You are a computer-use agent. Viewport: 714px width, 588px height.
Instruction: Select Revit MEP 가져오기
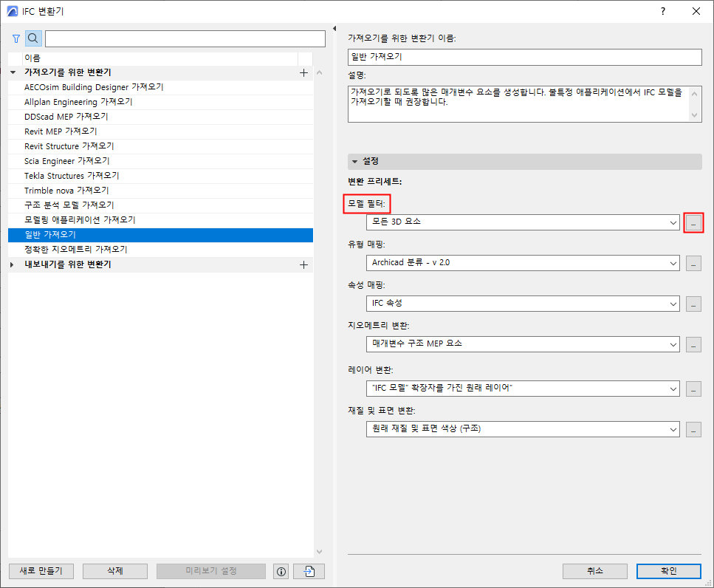(161, 131)
